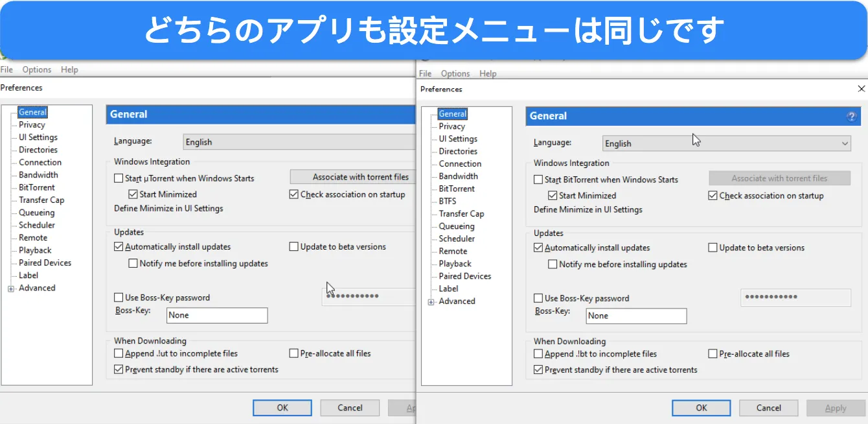Toggle Start Minimized in BitTorrent window

(x=553, y=195)
